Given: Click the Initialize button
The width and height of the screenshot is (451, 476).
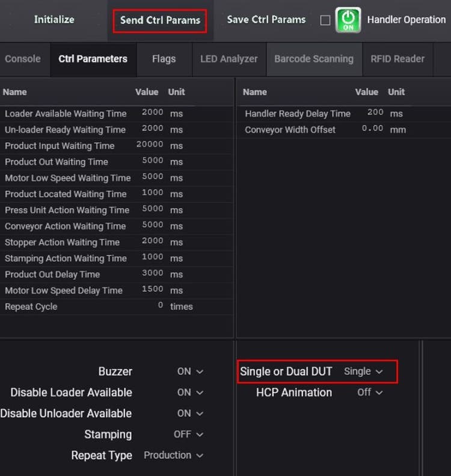Looking at the screenshot, I should tap(54, 19).
